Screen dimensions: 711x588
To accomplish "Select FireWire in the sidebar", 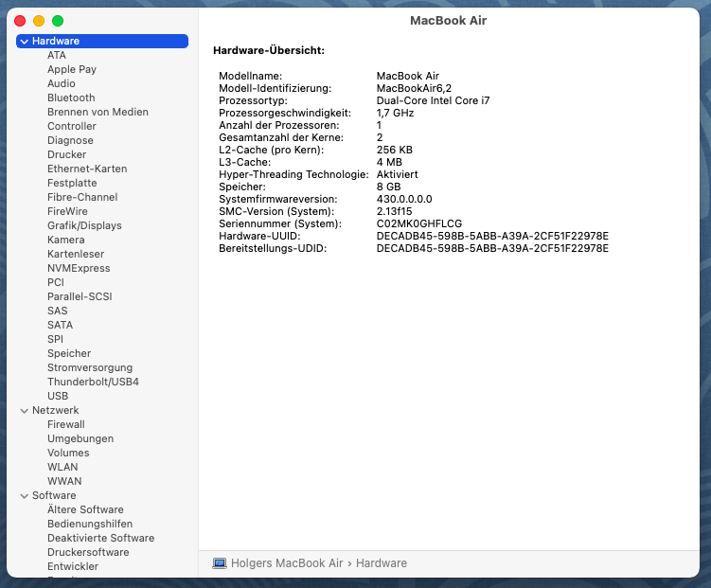I will click(67, 211).
